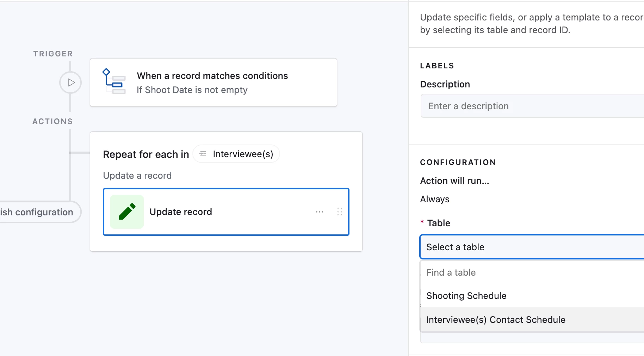Open the Select a table dropdown
The height and width of the screenshot is (356, 644).
click(531, 247)
